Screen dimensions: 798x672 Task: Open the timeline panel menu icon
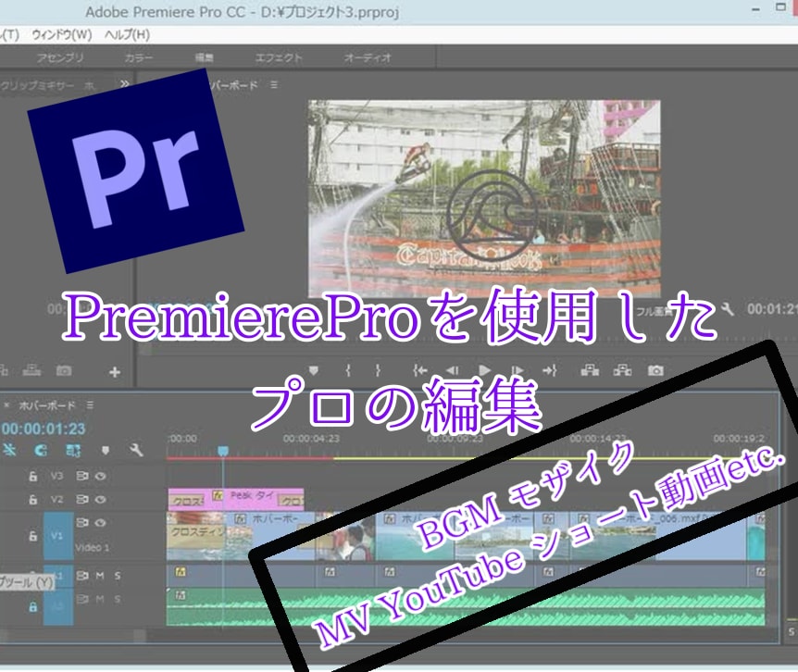pyautogui.click(x=90, y=405)
